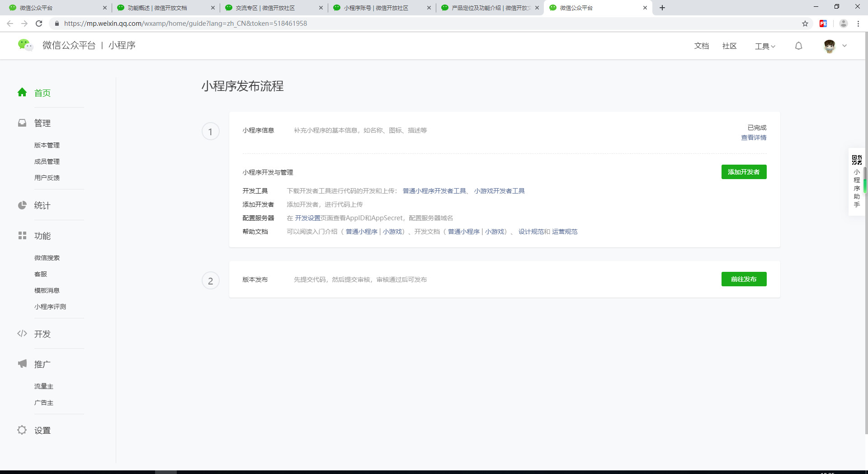Select 广告主 in the sidebar
The image size is (868, 474).
[x=44, y=403]
